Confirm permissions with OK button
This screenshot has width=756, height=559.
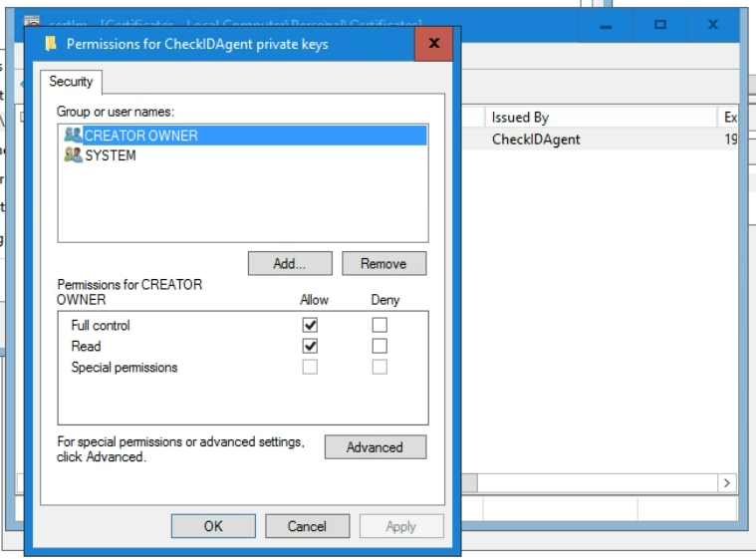click(x=213, y=526)
